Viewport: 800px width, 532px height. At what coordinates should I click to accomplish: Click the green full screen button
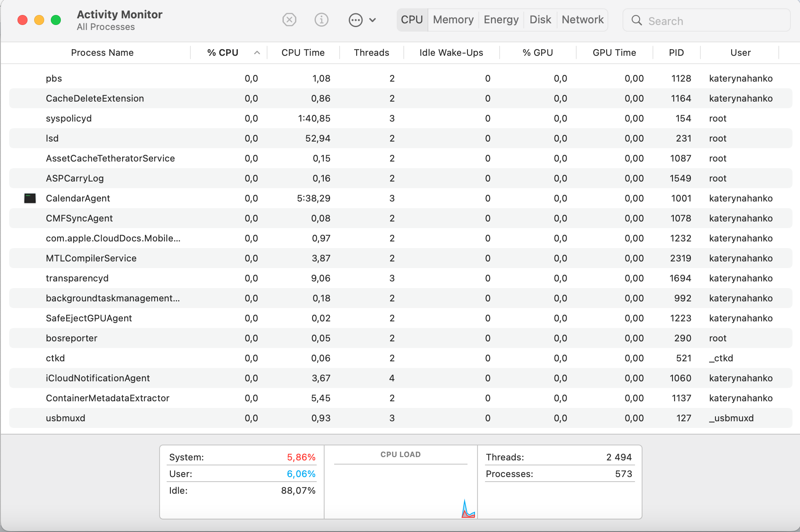[56, 20]
